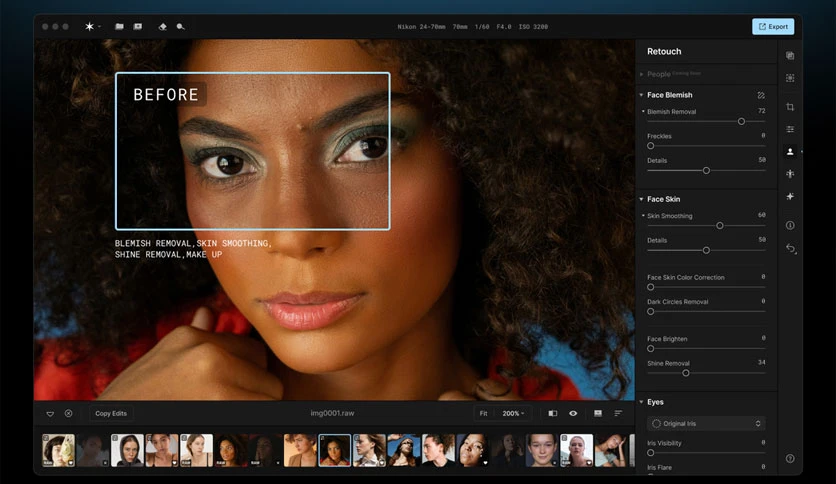Click the Nikon 24-70mm lens metadata text
836x484 pixels.
(421, 27)
